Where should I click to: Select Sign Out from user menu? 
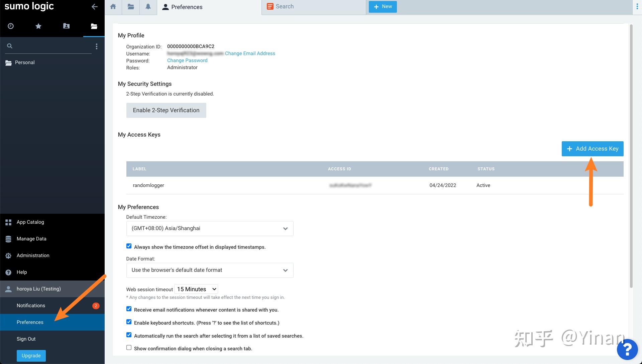(x=26, y=339)
